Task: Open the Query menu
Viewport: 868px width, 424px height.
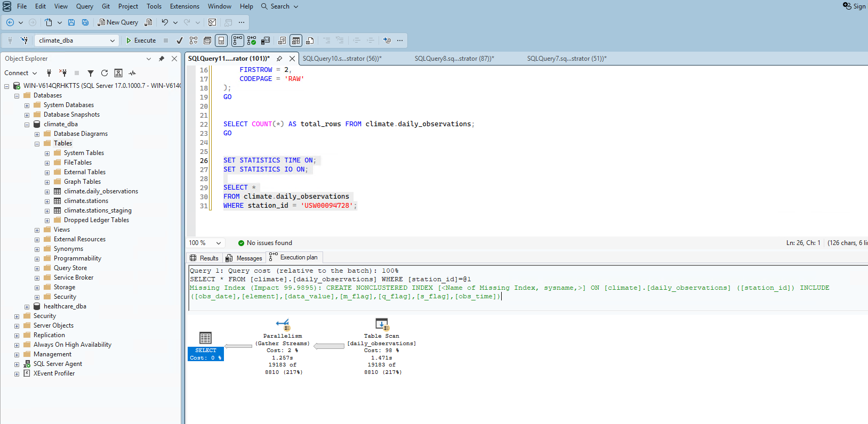Action: click(x=84, y=6)
